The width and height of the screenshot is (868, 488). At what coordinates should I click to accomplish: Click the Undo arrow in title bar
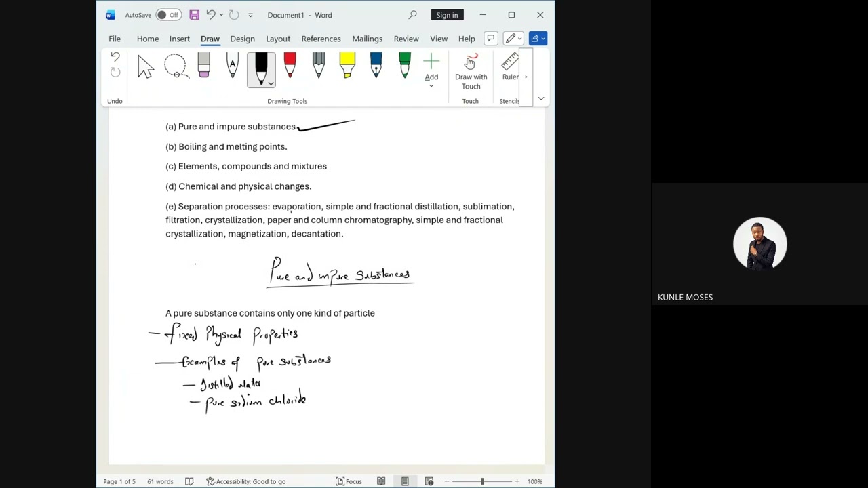211,15
